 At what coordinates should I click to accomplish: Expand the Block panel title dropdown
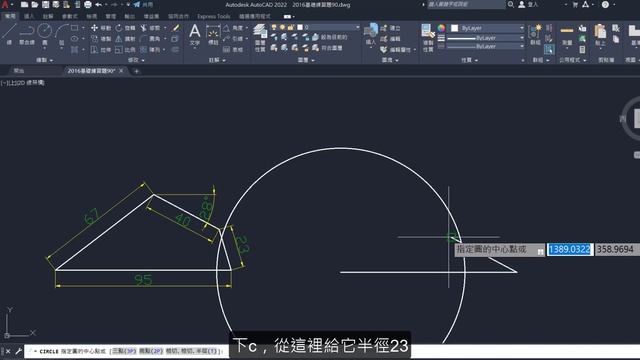click(x=390, y=60)
